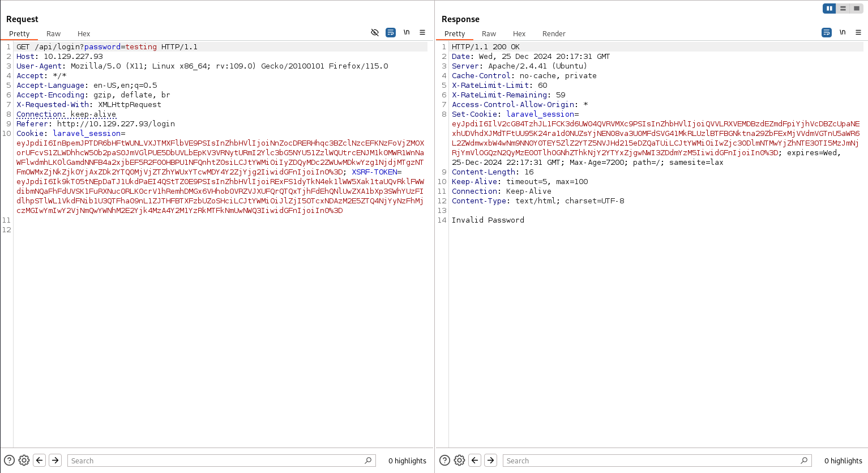Switch to side-by-side split layout
868x473 pixels.
pyautogui.click(x=829, y=8)
